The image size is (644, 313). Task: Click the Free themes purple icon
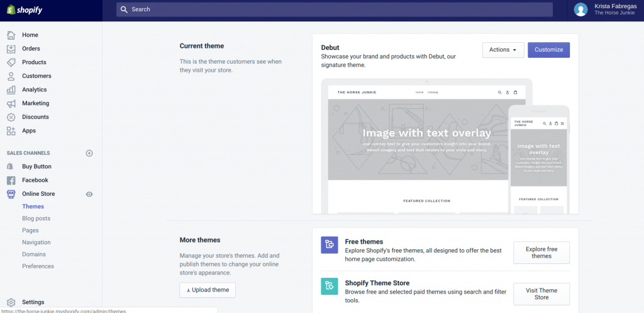click(330, 245)
